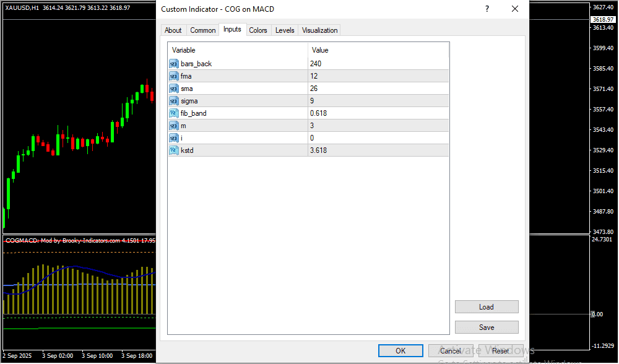Click the sma variable icon

173,89
